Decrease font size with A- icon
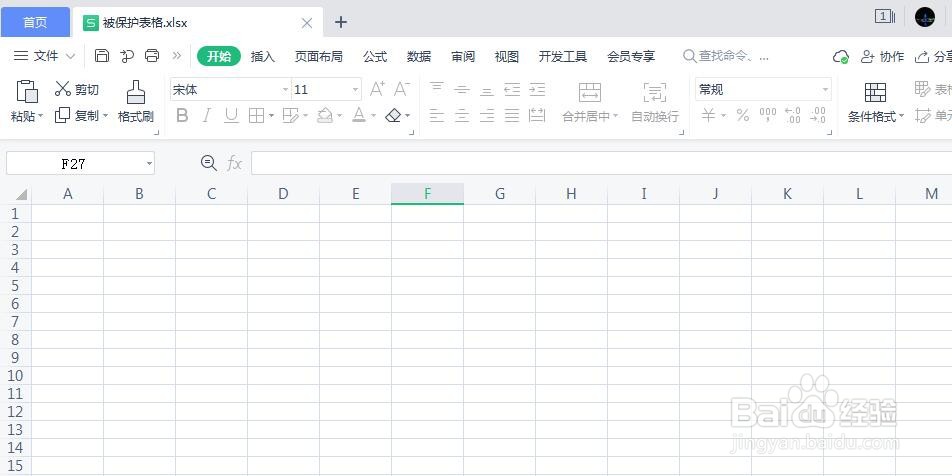The image size is (952, 476). tap(401, 89)
